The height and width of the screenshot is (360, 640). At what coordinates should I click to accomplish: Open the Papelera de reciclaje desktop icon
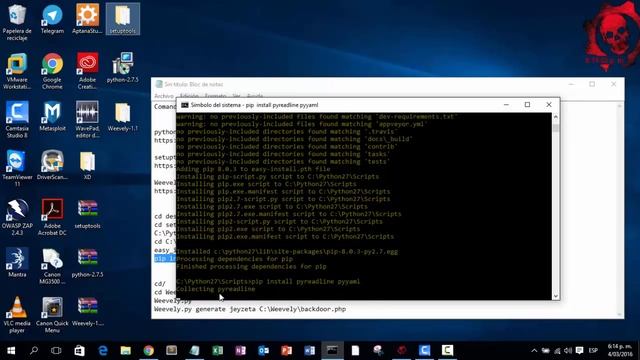17,22
